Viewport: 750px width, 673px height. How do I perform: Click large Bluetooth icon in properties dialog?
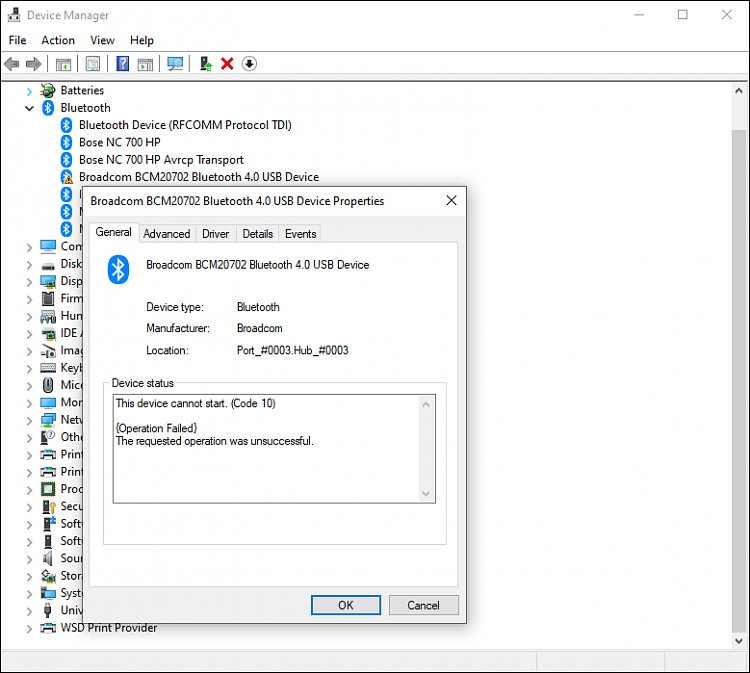pos(118,269)
